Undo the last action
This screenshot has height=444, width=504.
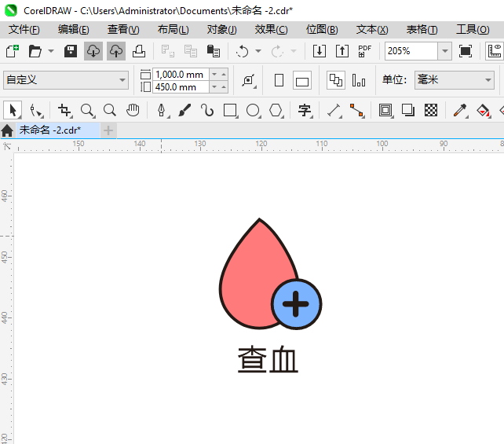click(242, 51)
